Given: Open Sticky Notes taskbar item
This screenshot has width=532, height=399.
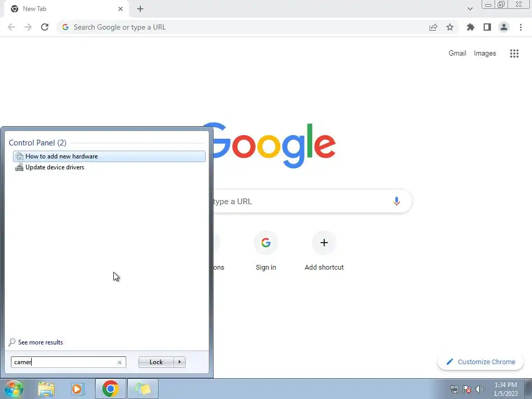Looking at the screenshot, I should coord(143,389).
